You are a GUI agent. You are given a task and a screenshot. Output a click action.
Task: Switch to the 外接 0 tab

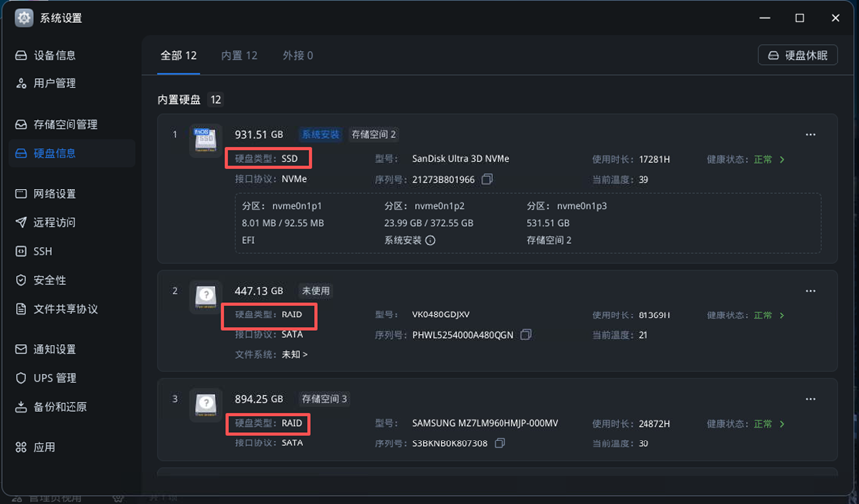(x=298, y=56)
